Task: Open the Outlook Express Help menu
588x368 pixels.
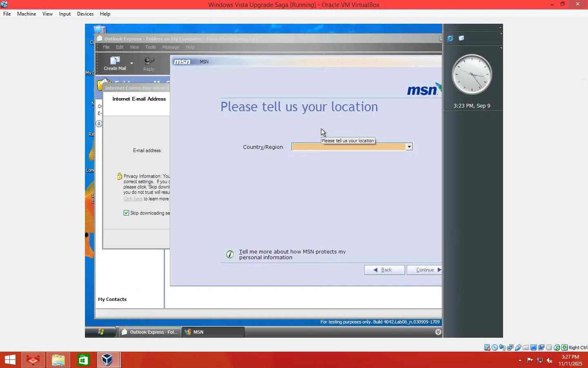Action: coord(190,47)
